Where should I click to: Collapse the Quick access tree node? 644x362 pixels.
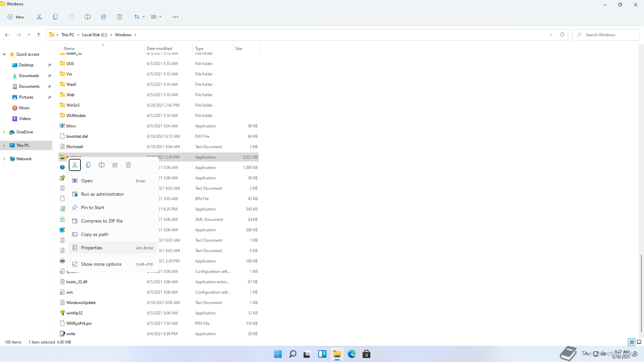coord(4,54)
